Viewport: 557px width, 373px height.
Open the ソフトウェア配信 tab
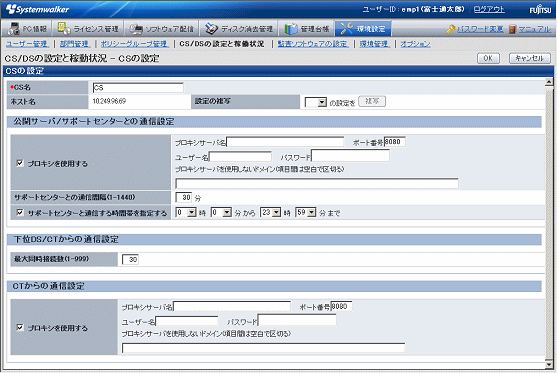(x=161, y=28)
